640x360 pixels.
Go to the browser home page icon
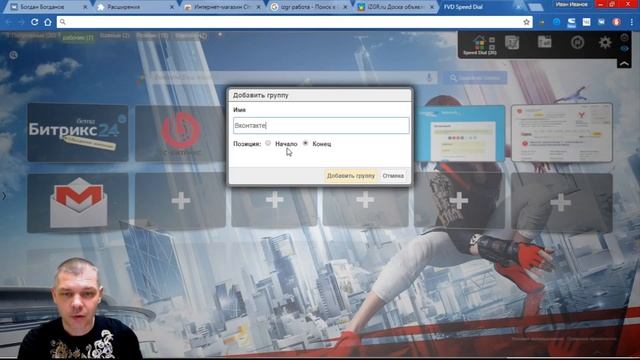point(48,22)
